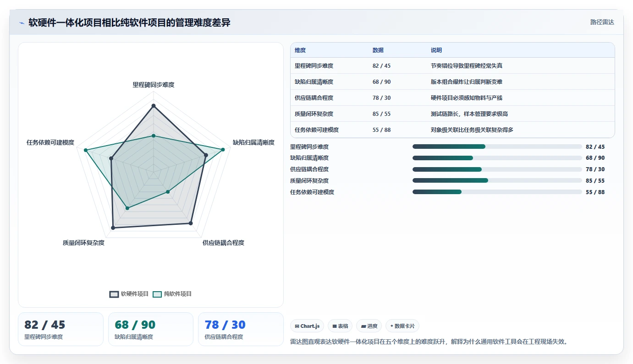Click the 路径雷达 label
Screen dimensions: 633x364
tap(602, 22)
